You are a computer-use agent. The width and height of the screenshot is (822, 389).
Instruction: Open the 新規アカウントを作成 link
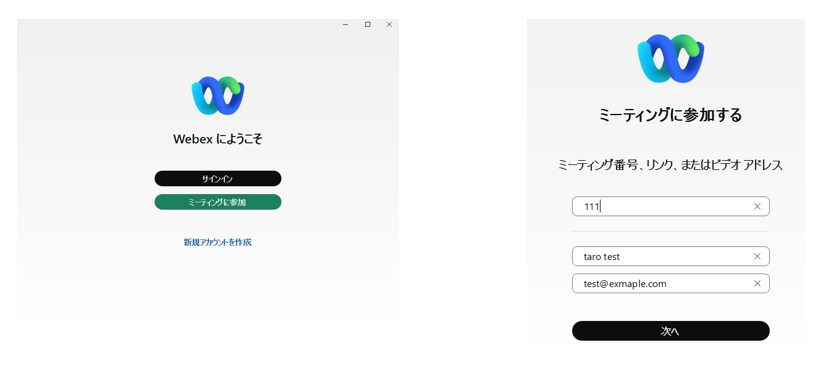click(218, 242)
